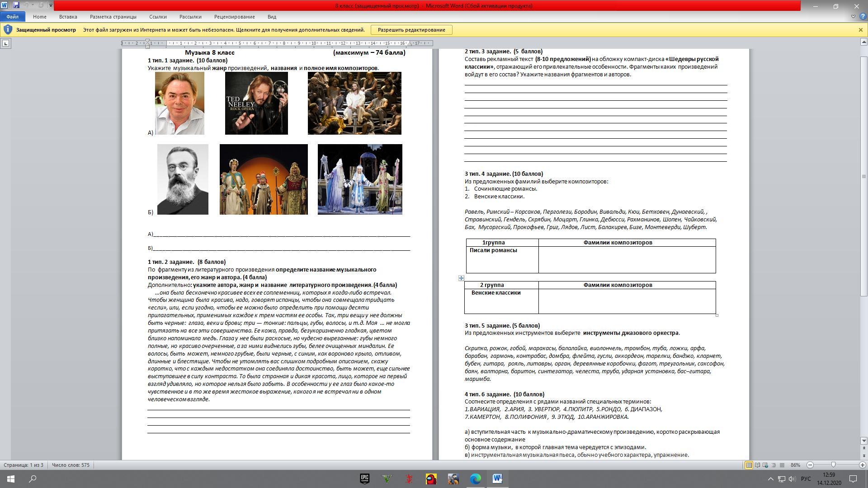
Task: Close the protected view message bar
Action: [x=860, y=30]
